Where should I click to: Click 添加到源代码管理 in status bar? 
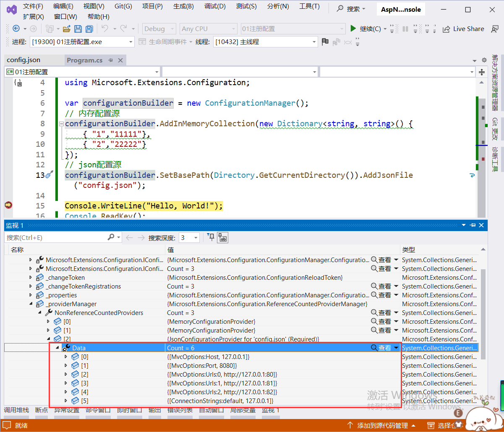coord(382,425)
